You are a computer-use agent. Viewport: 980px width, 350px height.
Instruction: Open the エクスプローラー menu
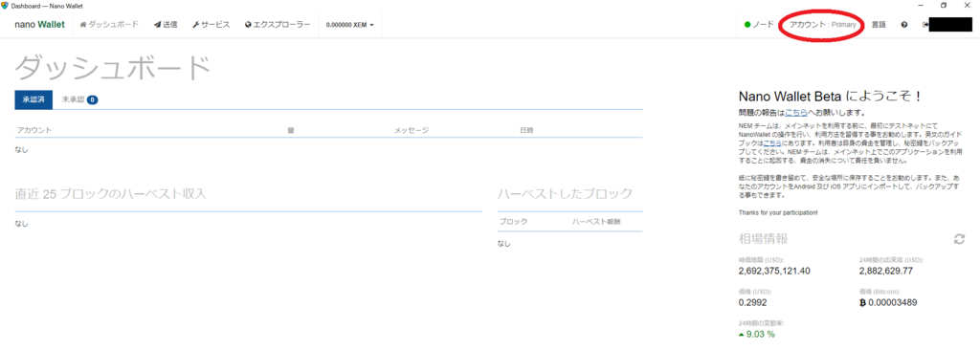278,25
